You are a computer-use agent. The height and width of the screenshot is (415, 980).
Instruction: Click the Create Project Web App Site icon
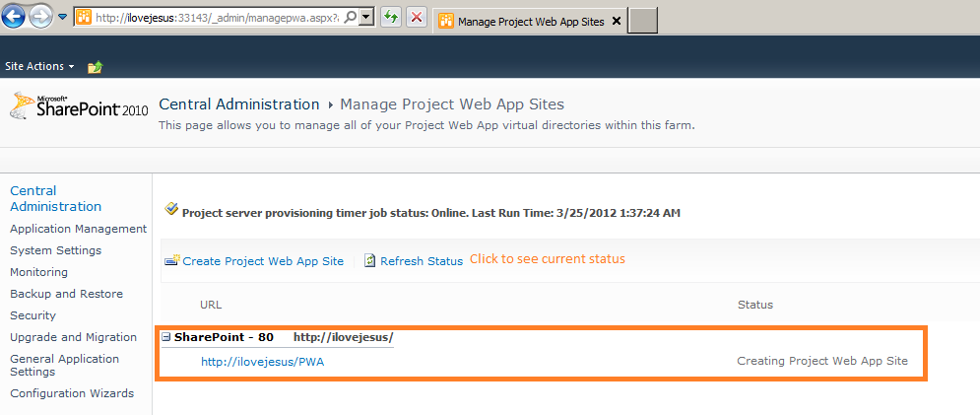click(172, 260)
